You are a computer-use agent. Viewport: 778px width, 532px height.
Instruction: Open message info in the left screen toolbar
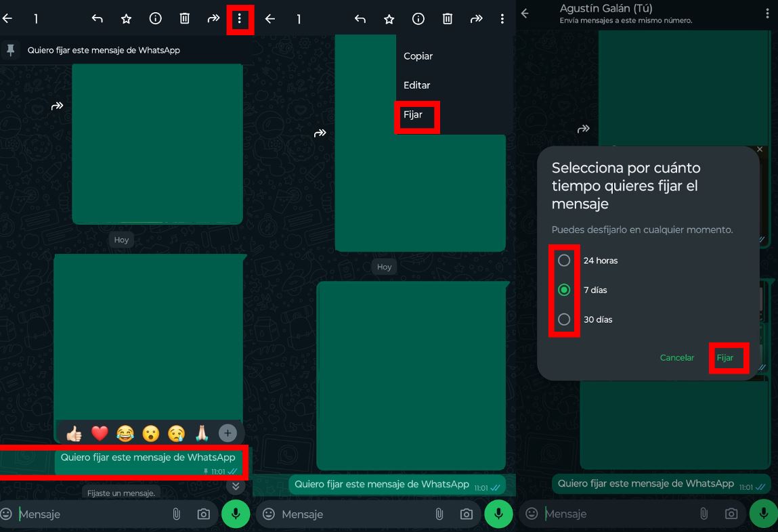pos(155,19)
